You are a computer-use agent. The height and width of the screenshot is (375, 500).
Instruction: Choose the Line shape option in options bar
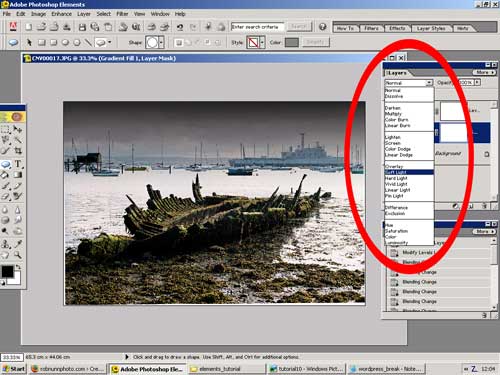point(88,42)
